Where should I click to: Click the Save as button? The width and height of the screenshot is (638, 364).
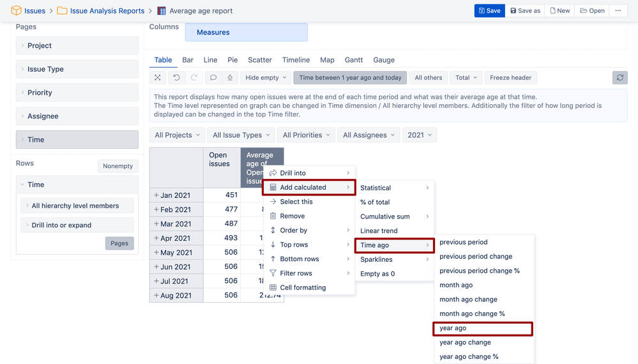click(x=526, y=11)
